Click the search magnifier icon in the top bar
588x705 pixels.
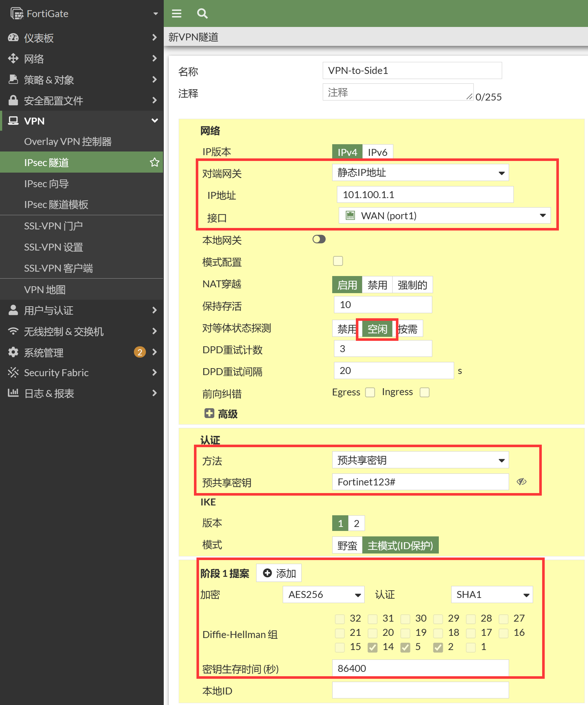(202, 13)
